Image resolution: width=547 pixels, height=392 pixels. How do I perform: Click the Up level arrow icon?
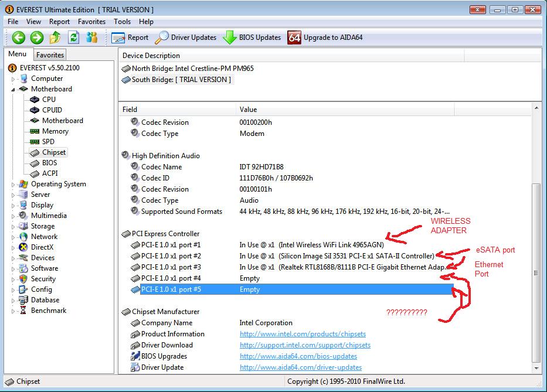pos(55,38)
